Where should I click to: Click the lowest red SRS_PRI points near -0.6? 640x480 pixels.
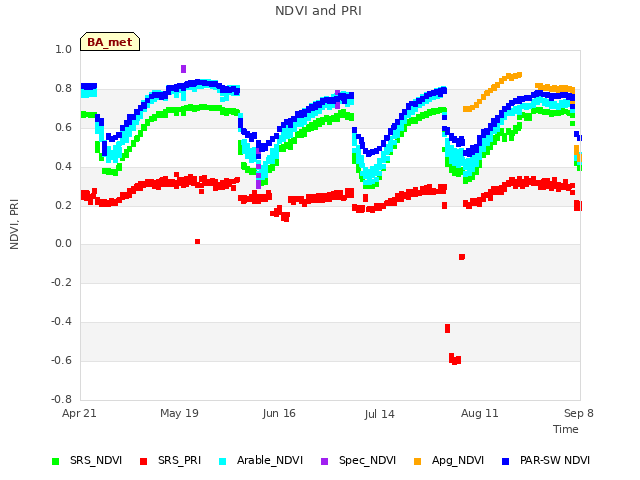coord(455,359)
